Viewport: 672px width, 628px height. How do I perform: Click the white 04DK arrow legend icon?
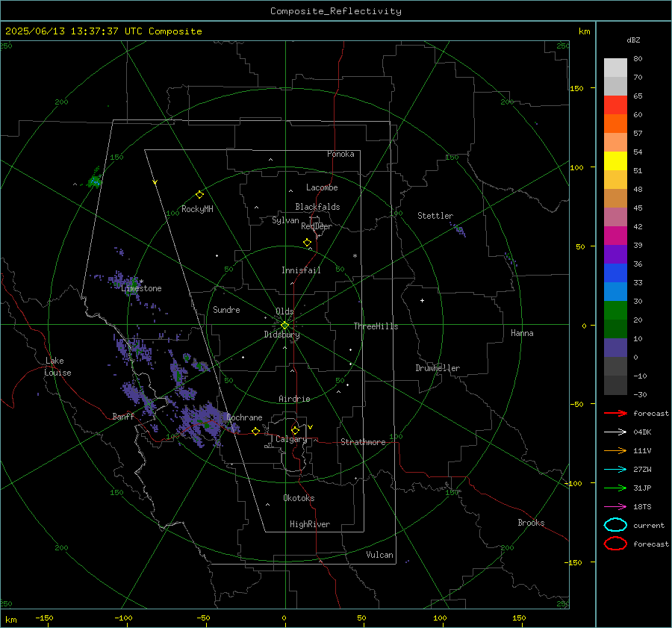(x=615, y=432)
